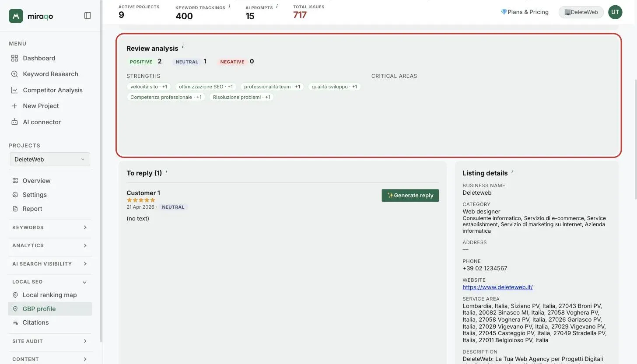Click the Customer 1 reviewer name

coord(143,193)
